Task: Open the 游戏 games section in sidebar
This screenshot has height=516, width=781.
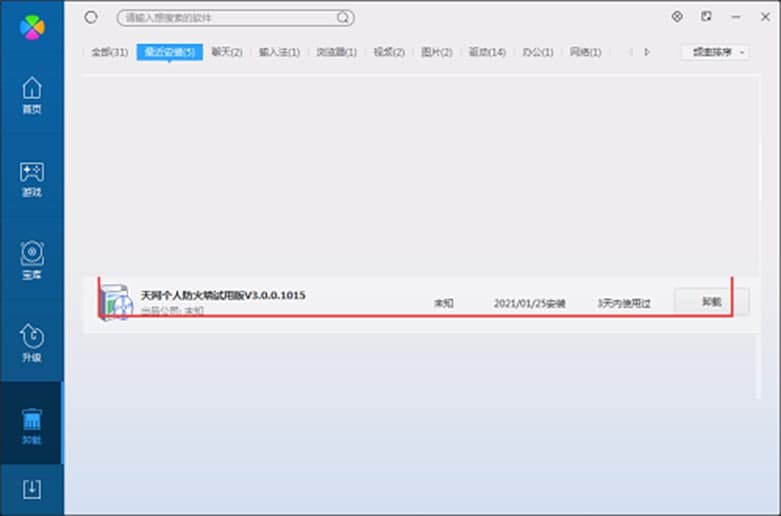Action: coord(32,179)
